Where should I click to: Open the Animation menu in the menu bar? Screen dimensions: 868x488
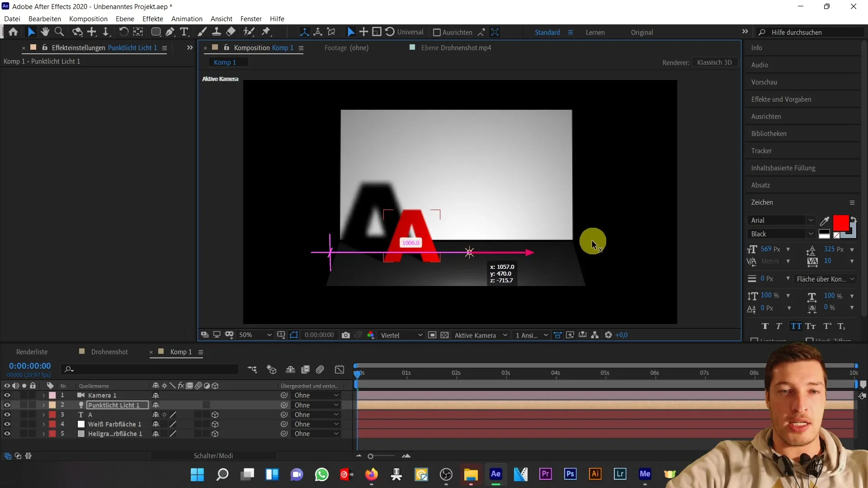[x=187, y=19]
